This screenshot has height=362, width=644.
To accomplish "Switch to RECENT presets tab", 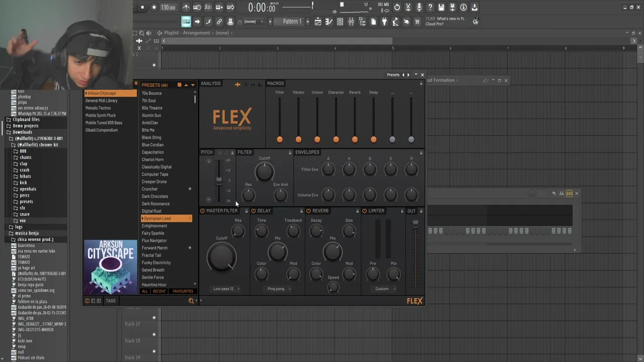I will (x=159, y=291).
